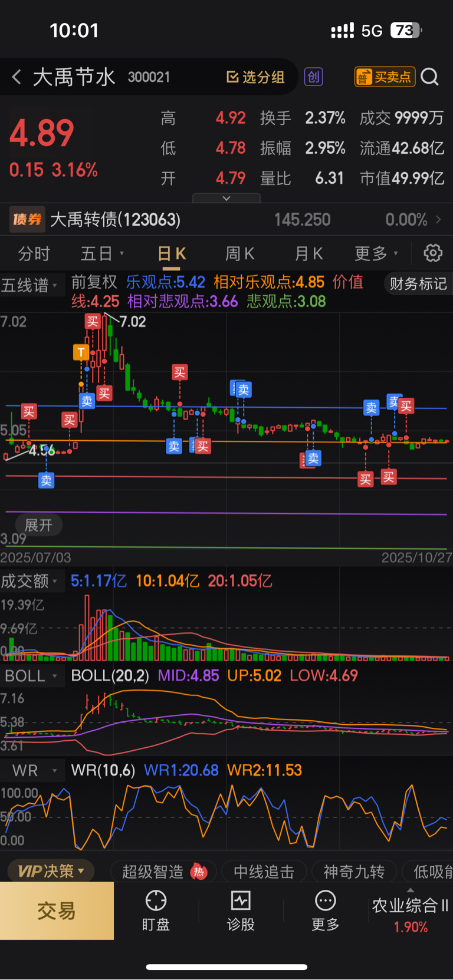Tap 乐观点:5.42 label
This screenshot has height=980, width=453.
[165, 282]
